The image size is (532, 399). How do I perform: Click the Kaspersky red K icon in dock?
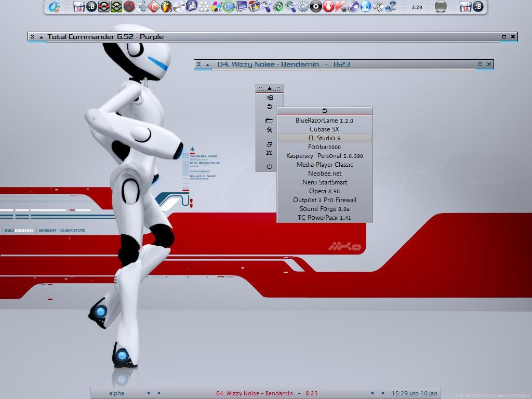(x=341, y=7)
